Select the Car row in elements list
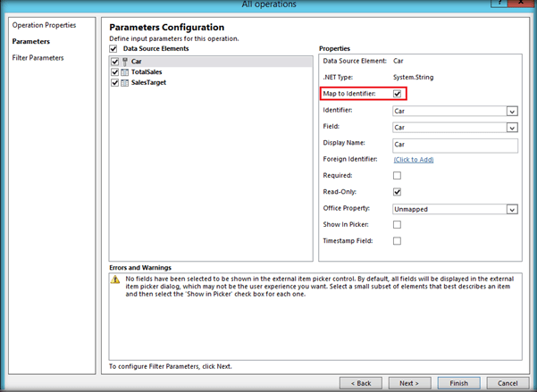The height and width of the screenshot is (392, 537). [x=211, y=62]
